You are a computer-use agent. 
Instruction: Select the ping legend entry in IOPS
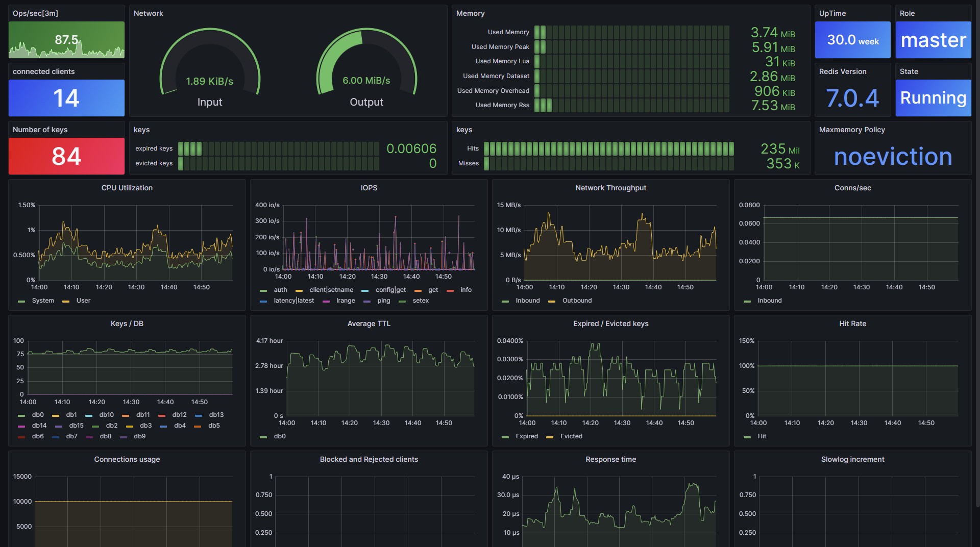384,301
